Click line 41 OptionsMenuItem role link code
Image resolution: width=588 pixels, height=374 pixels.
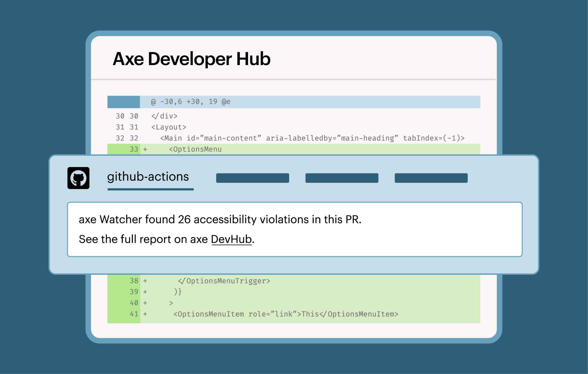(285, 314)
